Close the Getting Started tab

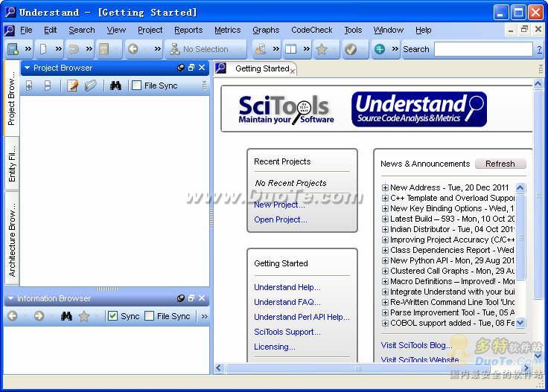tap(293, 71)
